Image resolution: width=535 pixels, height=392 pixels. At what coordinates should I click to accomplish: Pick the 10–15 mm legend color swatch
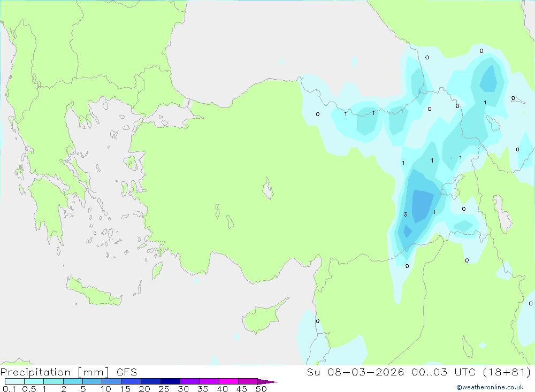tap(112, 381)
